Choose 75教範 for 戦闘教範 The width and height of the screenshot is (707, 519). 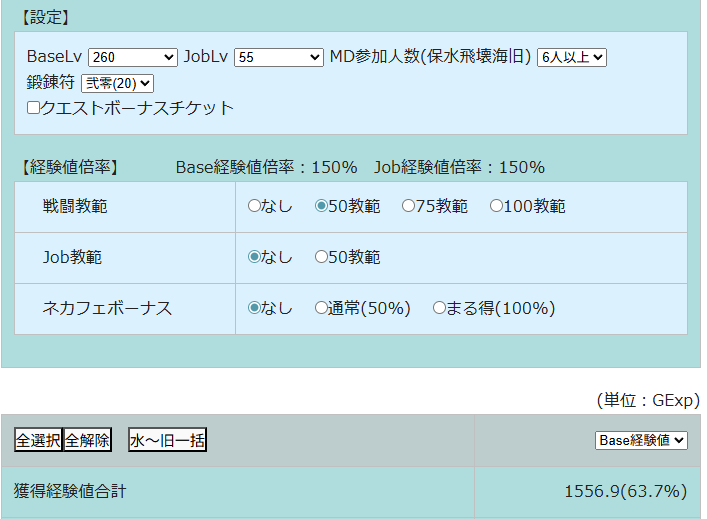click(408, 206)
